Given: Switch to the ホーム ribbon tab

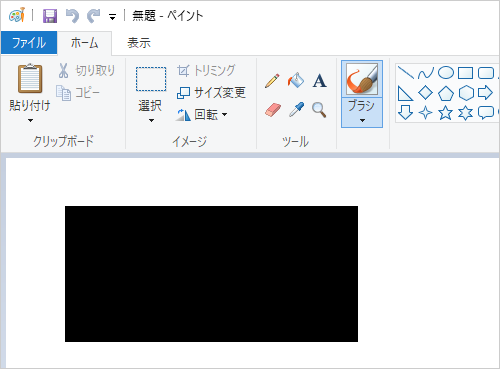Looking at the screenshot, I should pyautogui.click(x=84, y=43).
